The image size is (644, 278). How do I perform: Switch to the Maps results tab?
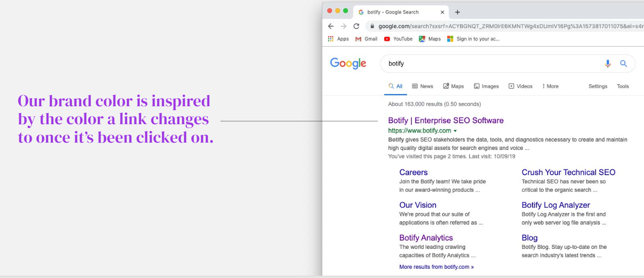click(454, 86)
